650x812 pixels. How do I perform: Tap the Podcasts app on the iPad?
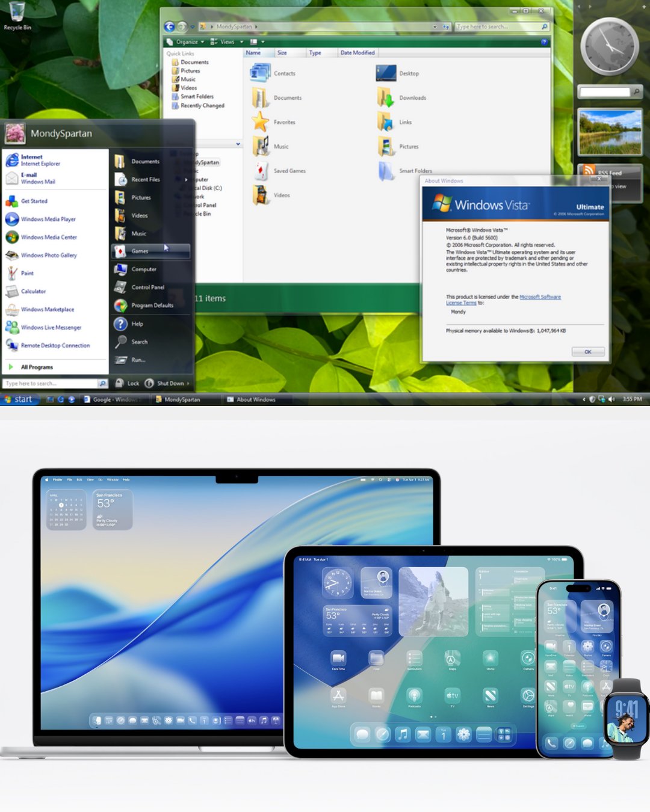414,698
